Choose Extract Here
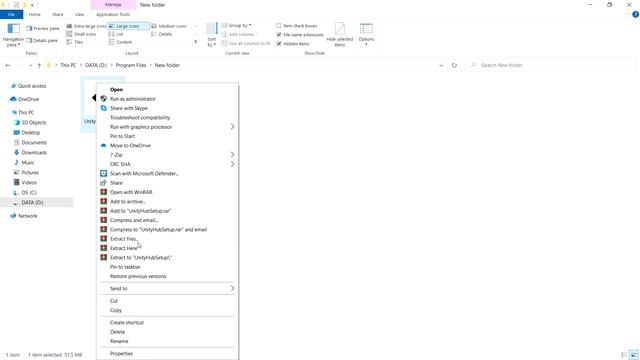The height and width of the screenshot is (360, 640). click(x=167, y=248)
